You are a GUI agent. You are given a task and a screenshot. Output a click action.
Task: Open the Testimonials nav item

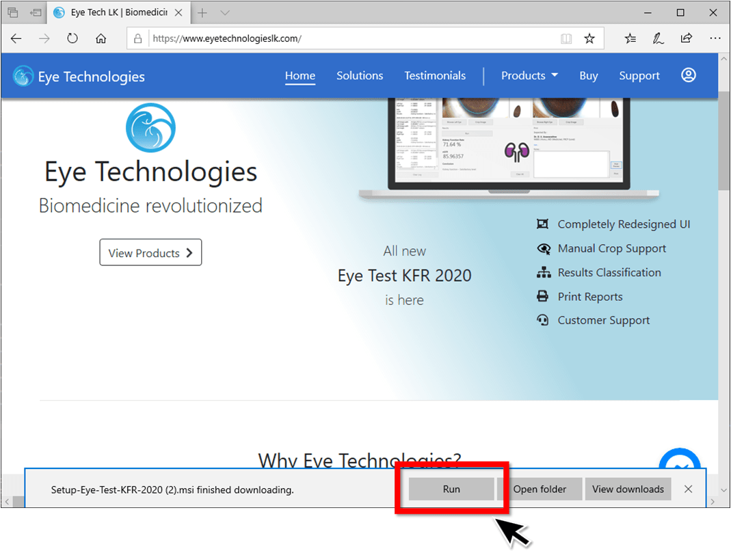[x=435, y=75]
